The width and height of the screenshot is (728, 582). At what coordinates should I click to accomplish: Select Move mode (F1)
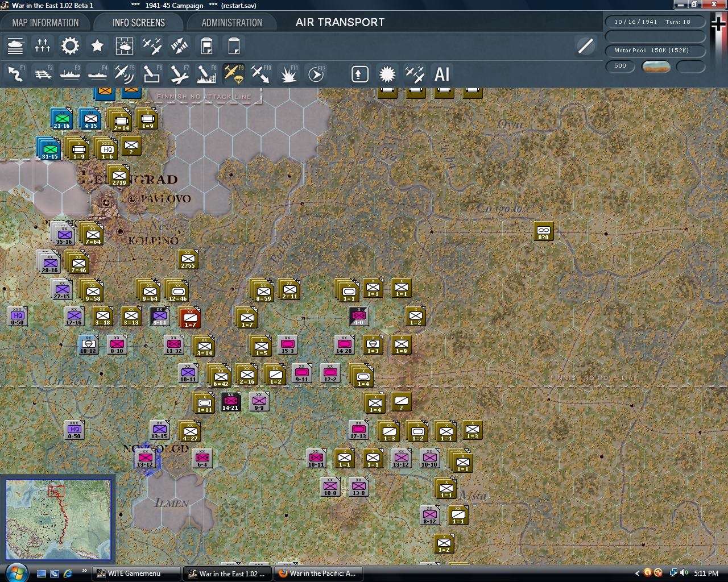click(x=15, y=74)
